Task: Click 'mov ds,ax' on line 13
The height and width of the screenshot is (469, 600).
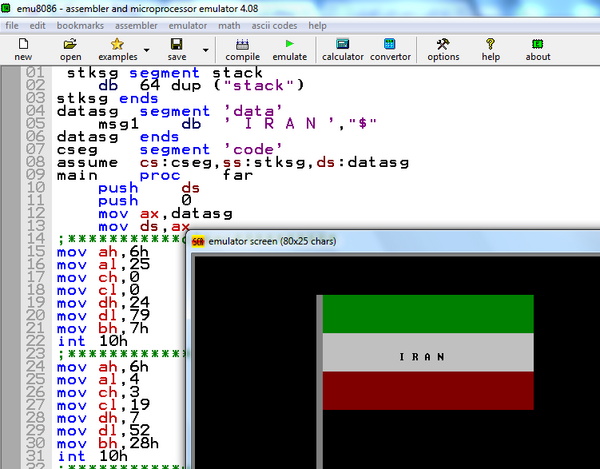Action: point(144,226)
